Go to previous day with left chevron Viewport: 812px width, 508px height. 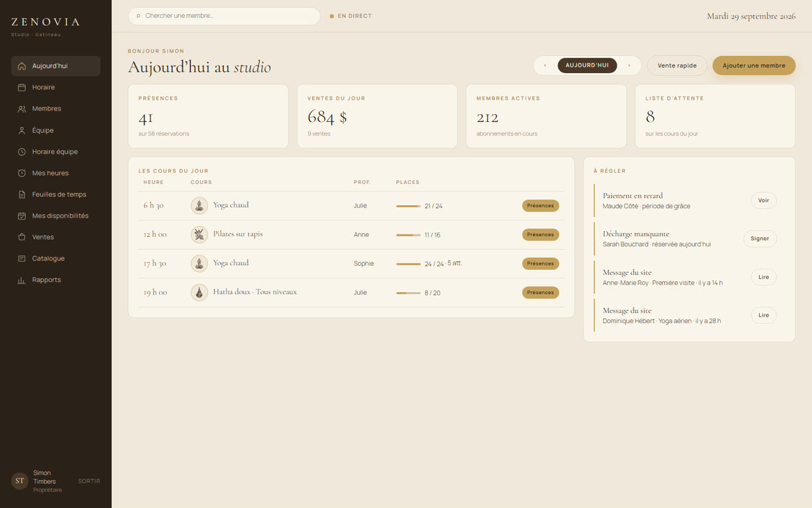pos(545,65)
